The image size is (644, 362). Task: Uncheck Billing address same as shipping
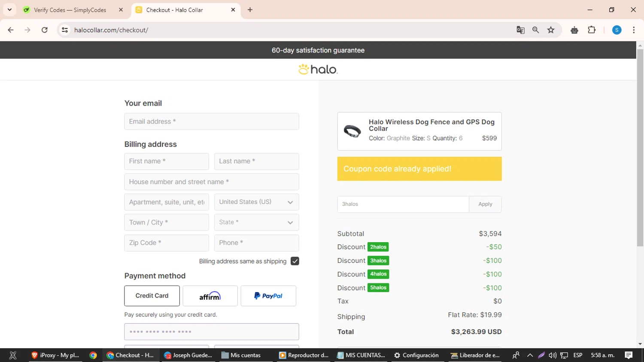(x=295, y=261)
